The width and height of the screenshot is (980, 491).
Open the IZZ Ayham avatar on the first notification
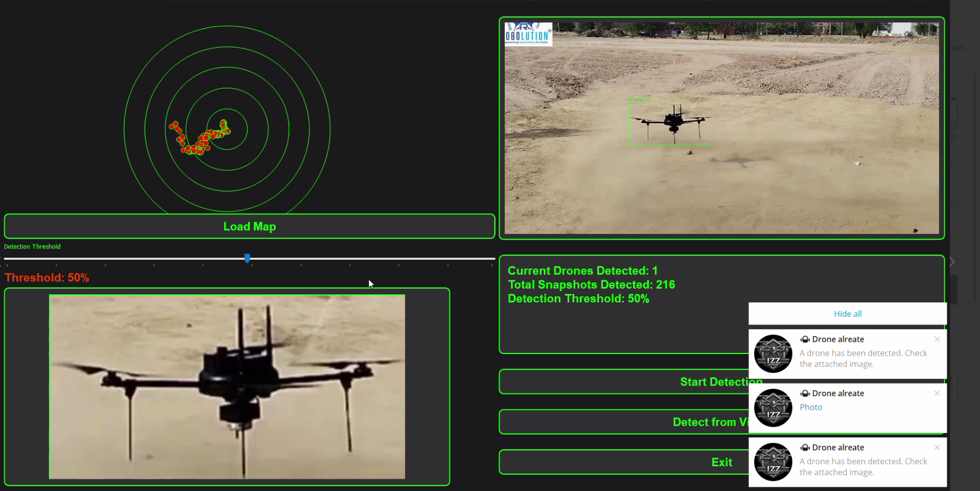point(773,353)
